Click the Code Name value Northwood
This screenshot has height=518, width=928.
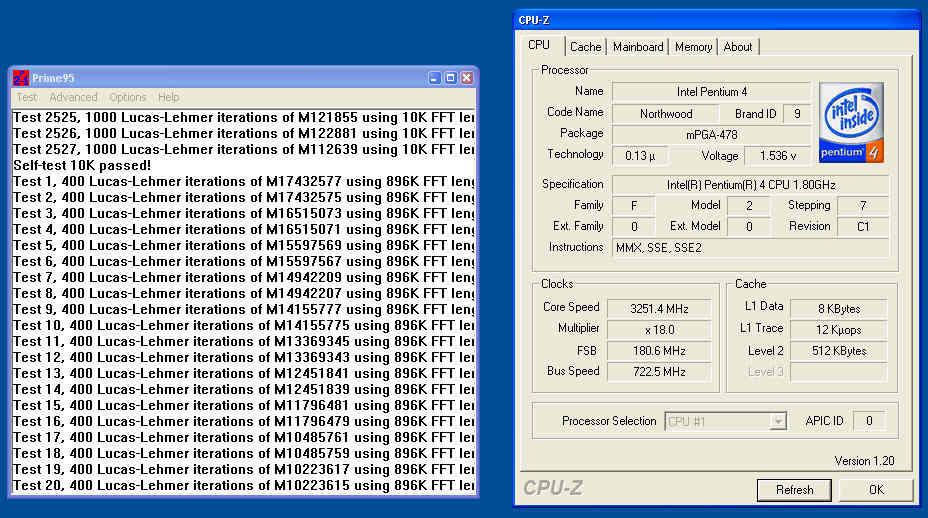point(666,114)
